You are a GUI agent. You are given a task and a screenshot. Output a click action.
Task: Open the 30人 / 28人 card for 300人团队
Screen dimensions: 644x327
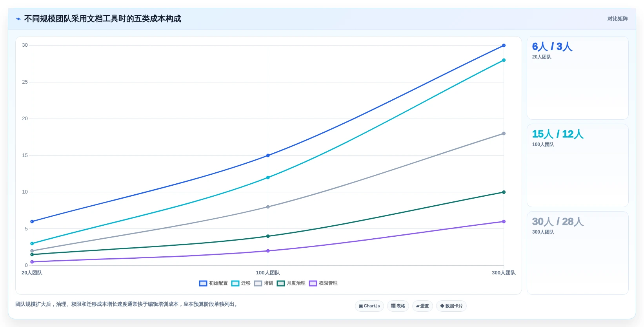coord(577,253)
